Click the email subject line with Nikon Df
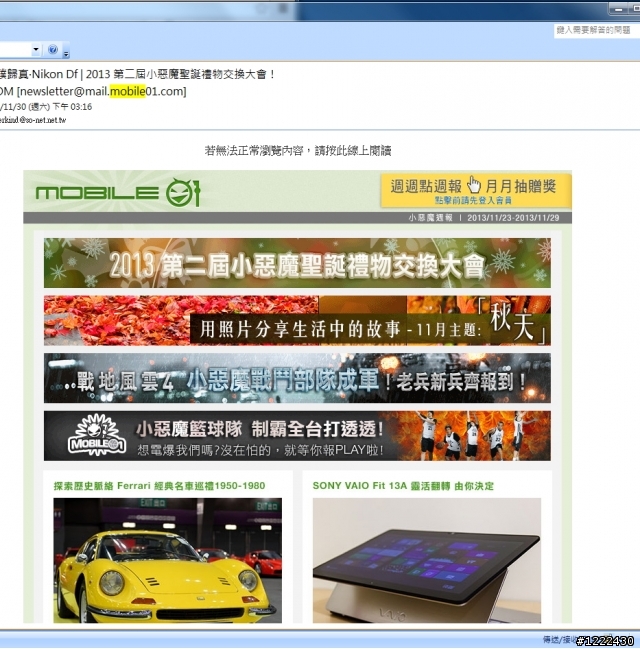This screenshot has width=640, height=649. coord(137,75)
